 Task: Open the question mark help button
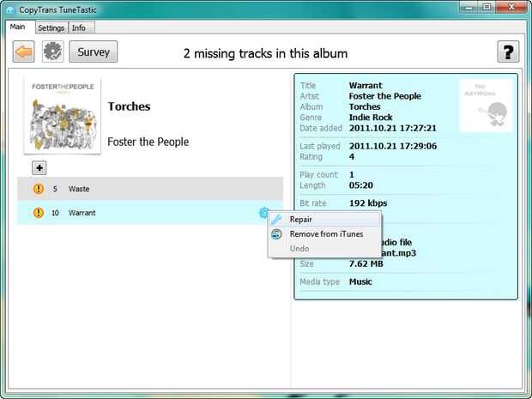pos(508,51)
